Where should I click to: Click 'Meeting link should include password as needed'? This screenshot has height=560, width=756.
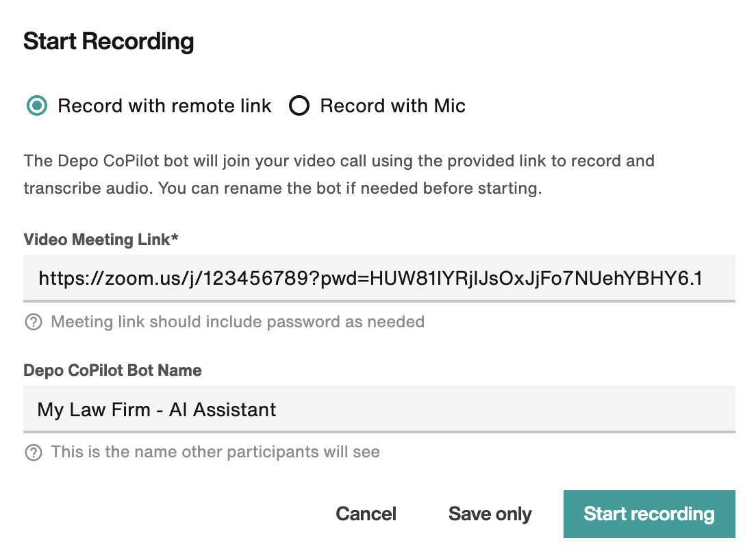pyautogui.click(x=238, y=322)
